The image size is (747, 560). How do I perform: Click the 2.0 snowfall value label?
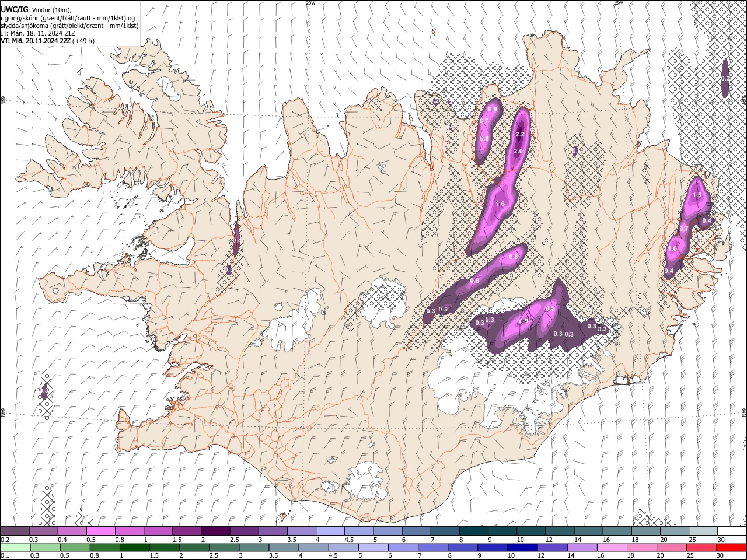tap(518, 152)
